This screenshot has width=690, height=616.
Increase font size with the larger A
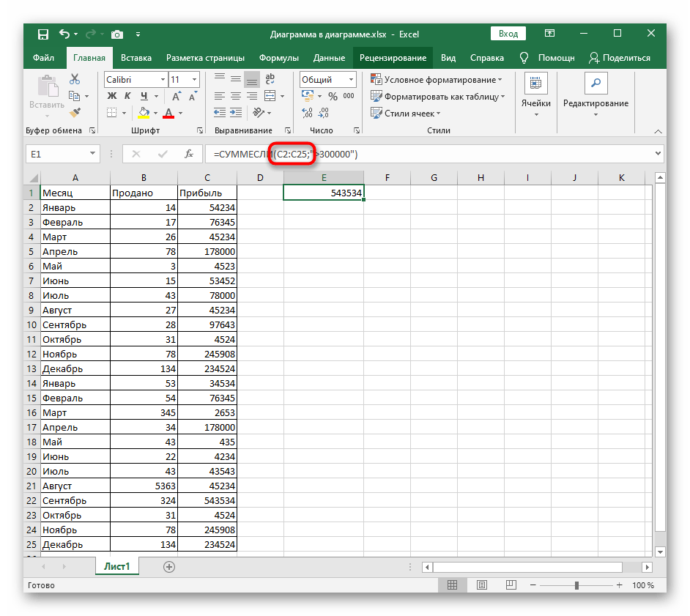click(176, 96)
